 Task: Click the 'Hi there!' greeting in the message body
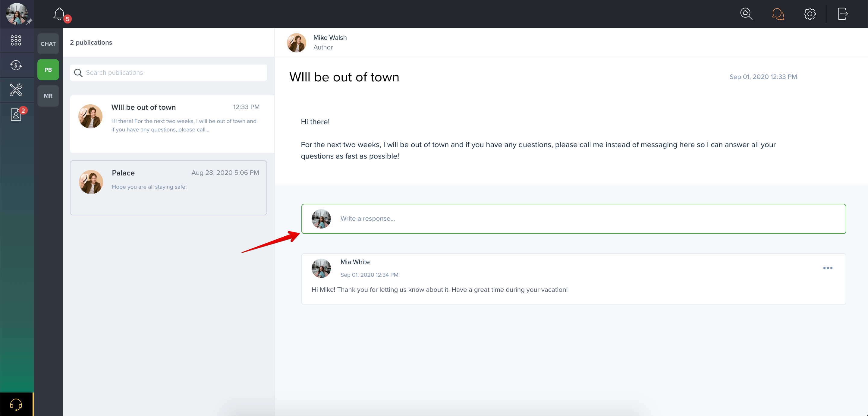coord(315,122)
